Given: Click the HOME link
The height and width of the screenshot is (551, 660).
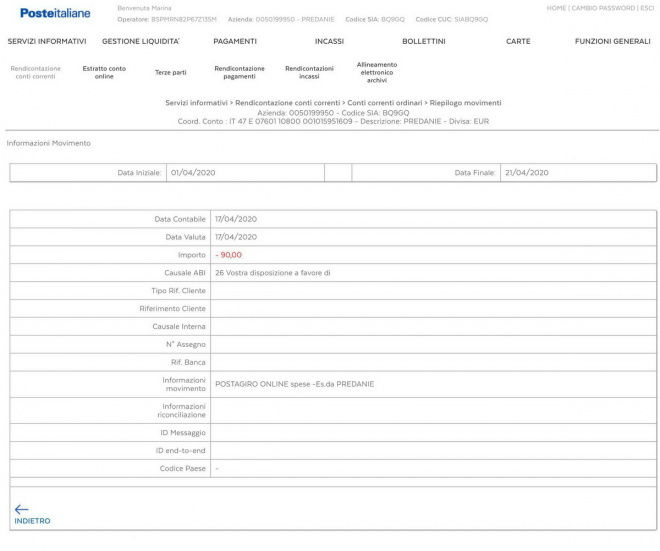Looking at the screenshot, I should (556, 8).
